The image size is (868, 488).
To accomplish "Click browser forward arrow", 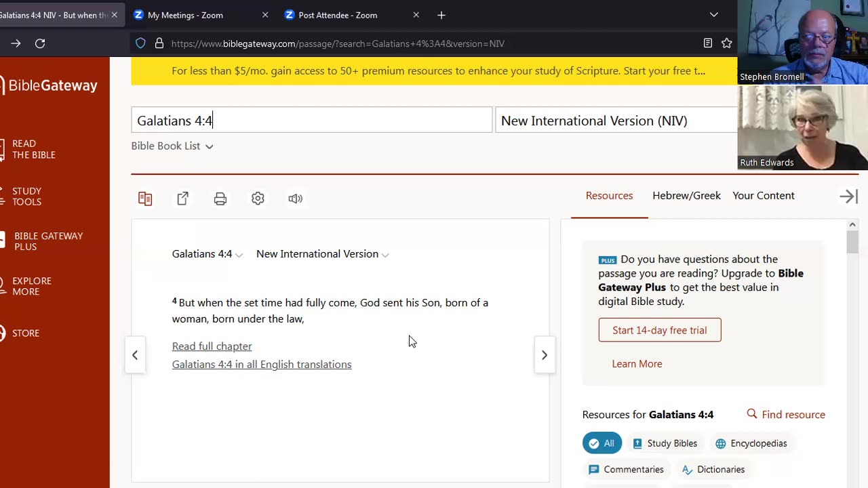I will pos(16,43).
